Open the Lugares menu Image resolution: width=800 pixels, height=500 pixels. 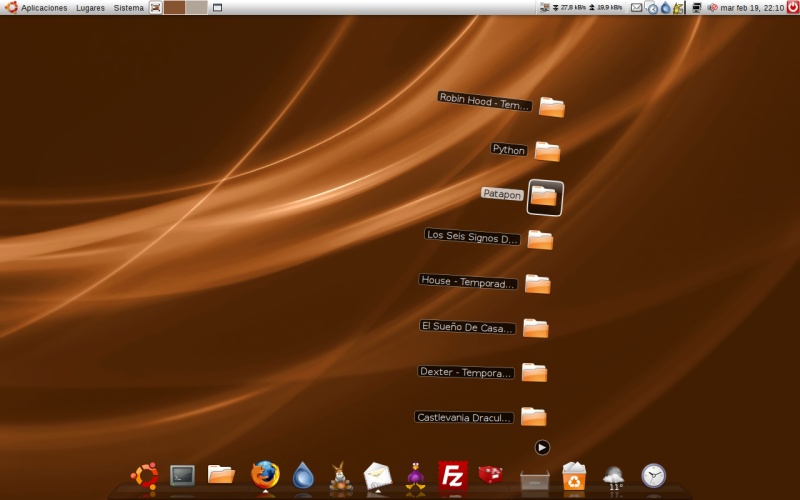pyautogui.click(x=90, y=7)
